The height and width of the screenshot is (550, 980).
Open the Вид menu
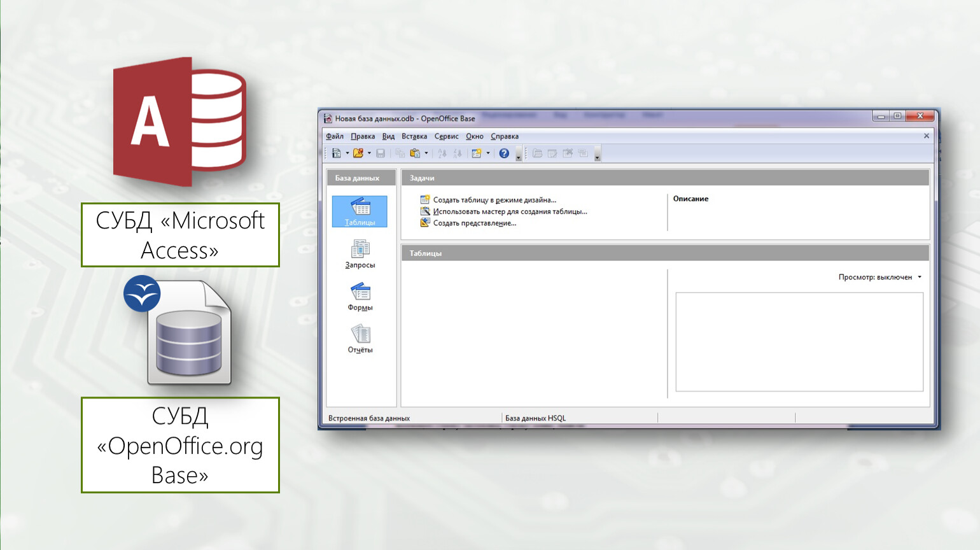[388, 136]
